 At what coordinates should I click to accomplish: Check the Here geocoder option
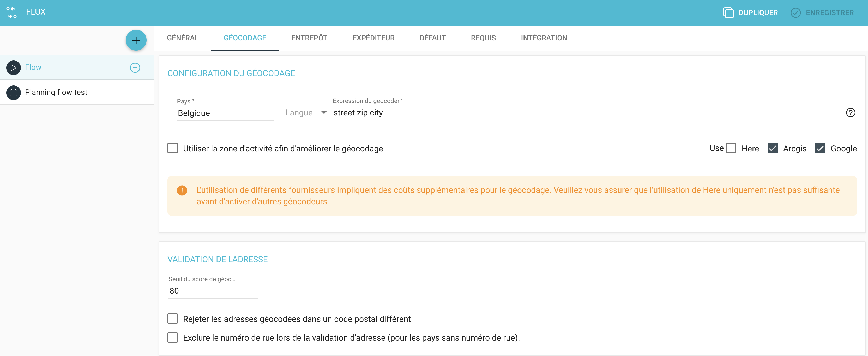(731, 148)
